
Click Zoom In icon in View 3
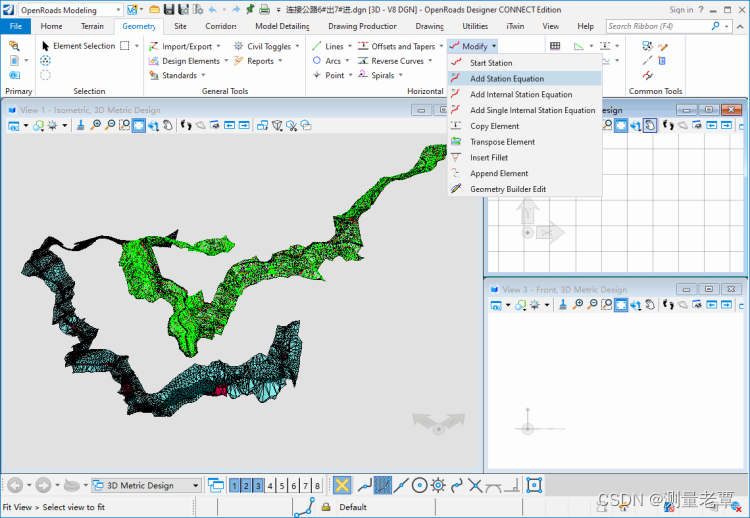coord(578,305)
